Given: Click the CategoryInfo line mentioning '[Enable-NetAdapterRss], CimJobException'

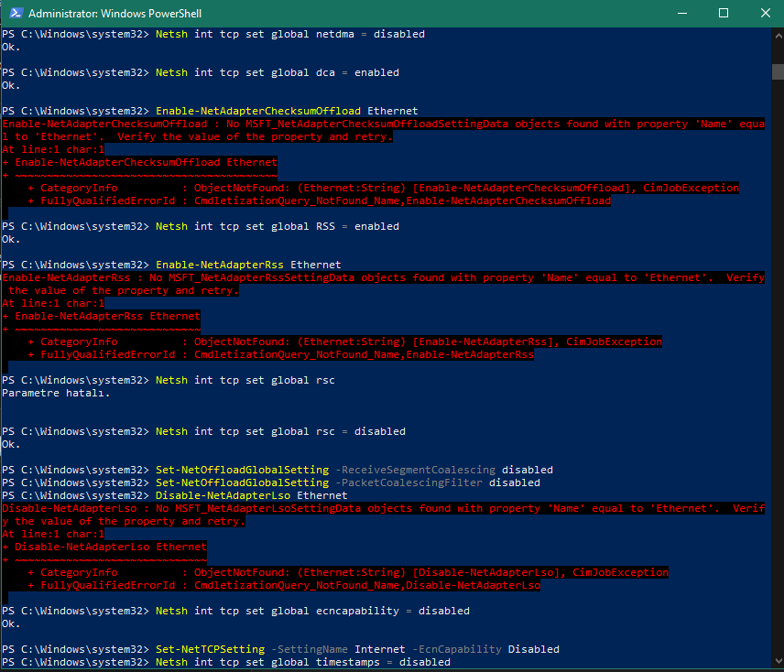Looking at the screenshot, I should click(x=344, y=341).
